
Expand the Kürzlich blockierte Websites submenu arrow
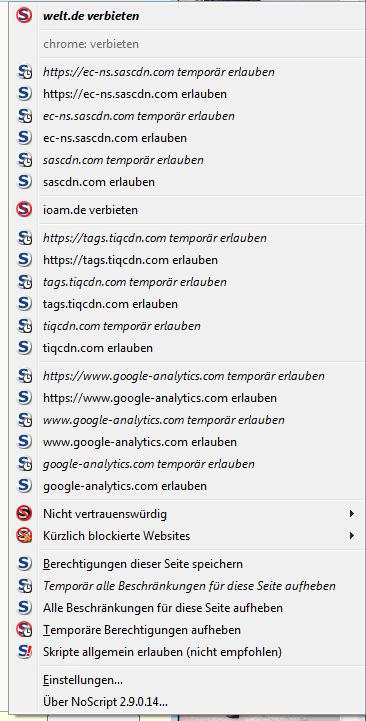click(352, 536)
